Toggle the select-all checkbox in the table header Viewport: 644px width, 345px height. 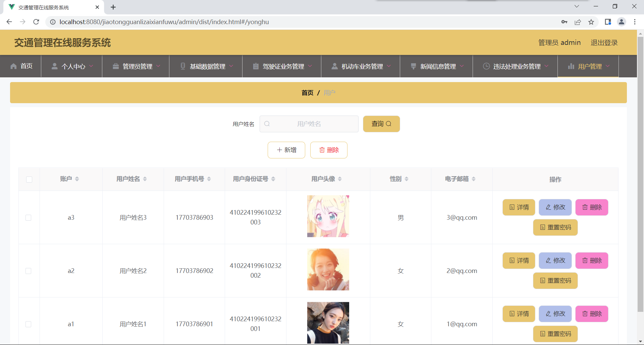pyautogui.click(x=29, y=180)
